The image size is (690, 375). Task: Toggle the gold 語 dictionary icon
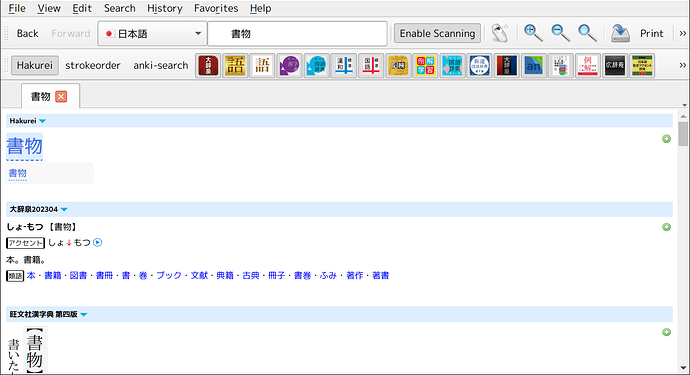pyautogui.click(x=235, y=66)
